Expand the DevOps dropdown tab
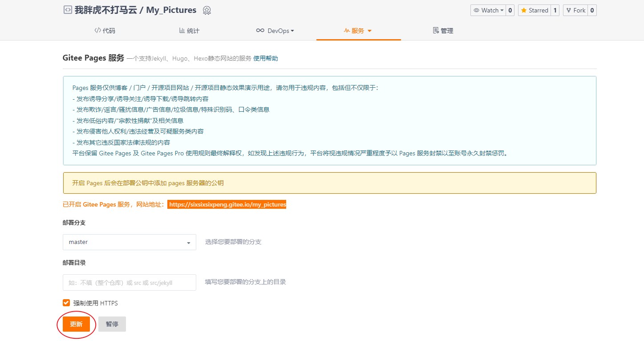This screenshot has width=644, height=341. pyautogui.click(x=275, y=31)
